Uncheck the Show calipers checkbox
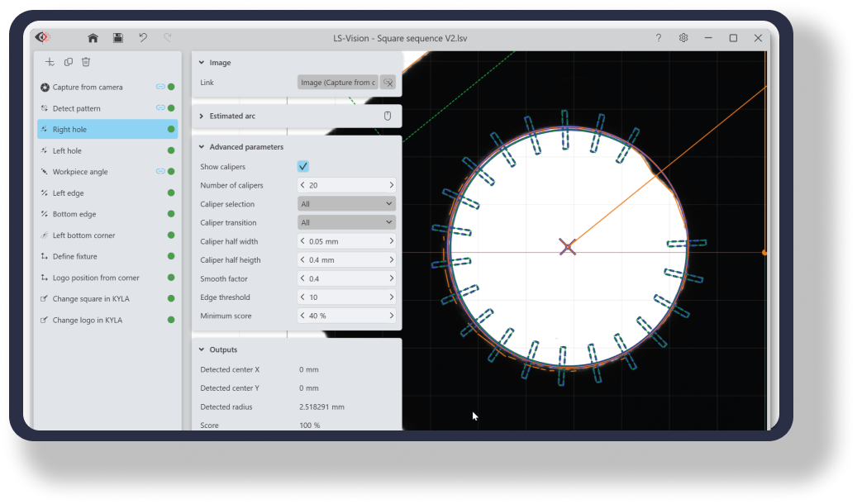Viewport: 857px width, 504px height. (x=303, y=166)
